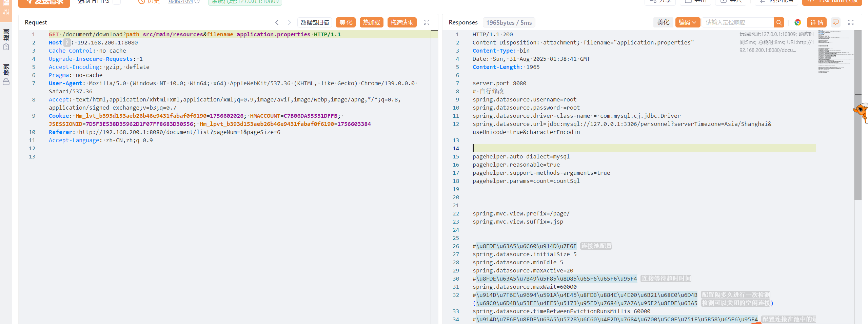
Task: Click the orange search magnifier icon
Action: [x=779, y=22]
